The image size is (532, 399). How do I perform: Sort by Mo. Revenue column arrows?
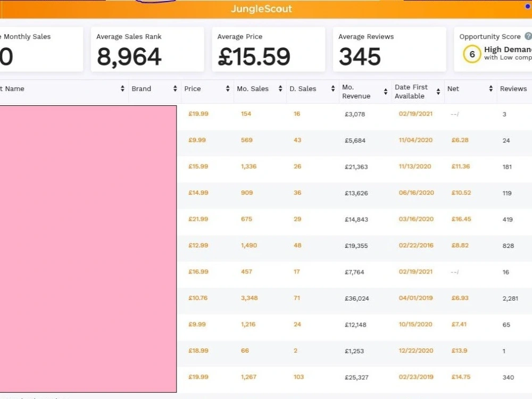(x=385, y=92)
